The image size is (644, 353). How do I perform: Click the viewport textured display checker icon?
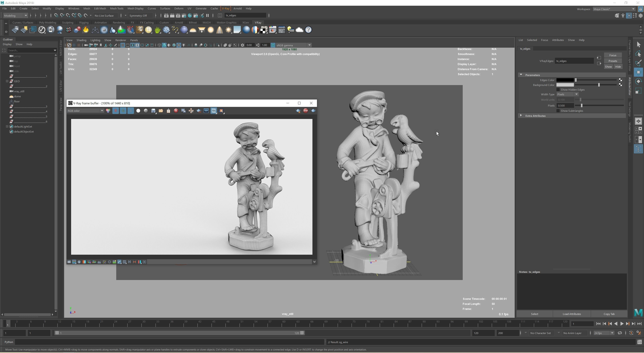tap(179, 45)
